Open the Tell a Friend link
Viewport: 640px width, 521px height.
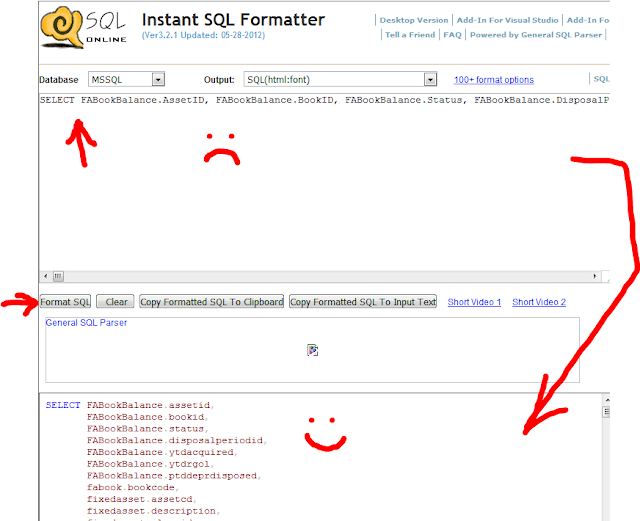[410, 35]
